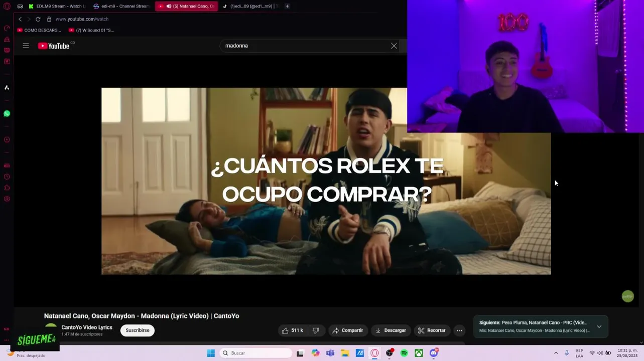The width and height of the screenshot is (644, 361).
Task: Click the YouTube video player frame
Action: click(326, 181)
